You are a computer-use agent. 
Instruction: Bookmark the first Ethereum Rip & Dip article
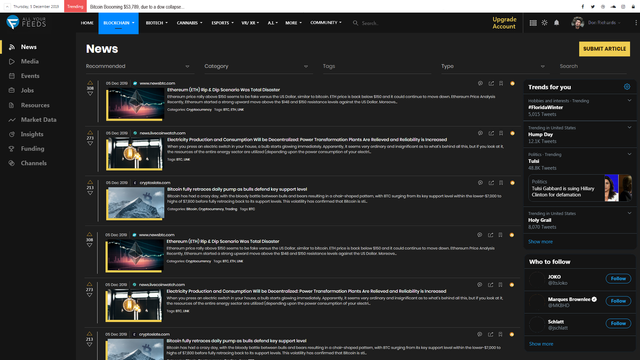pos(501,83)
